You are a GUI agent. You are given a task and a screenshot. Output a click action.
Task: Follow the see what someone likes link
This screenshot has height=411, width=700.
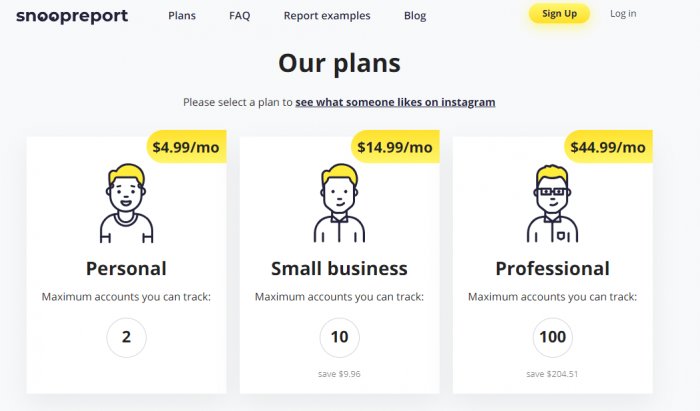[395, 102]
